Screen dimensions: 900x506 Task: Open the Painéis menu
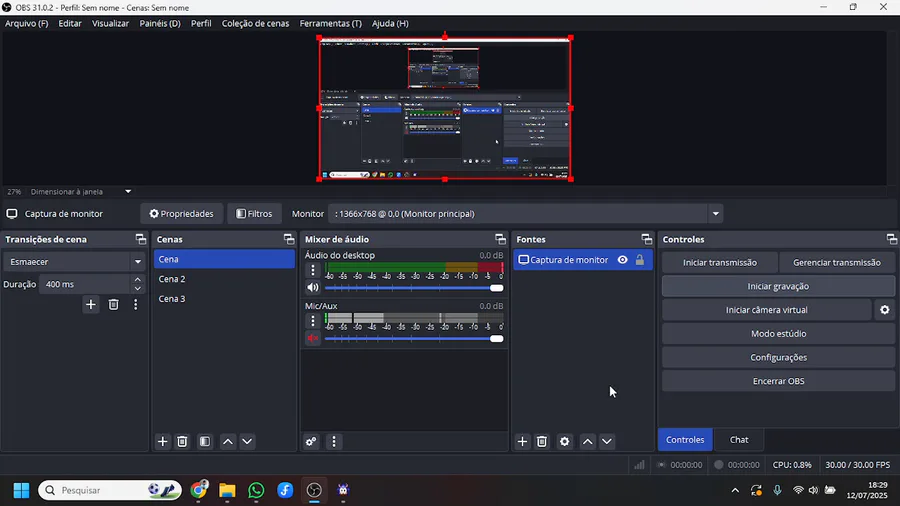tap(160, 24)
